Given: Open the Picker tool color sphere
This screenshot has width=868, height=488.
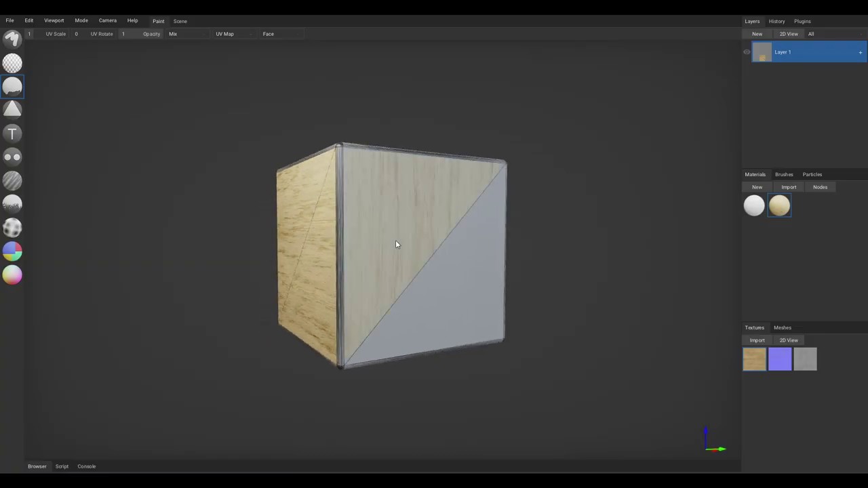Looking at the screenshot, I should pyautogui.click(x=12, y=275).
